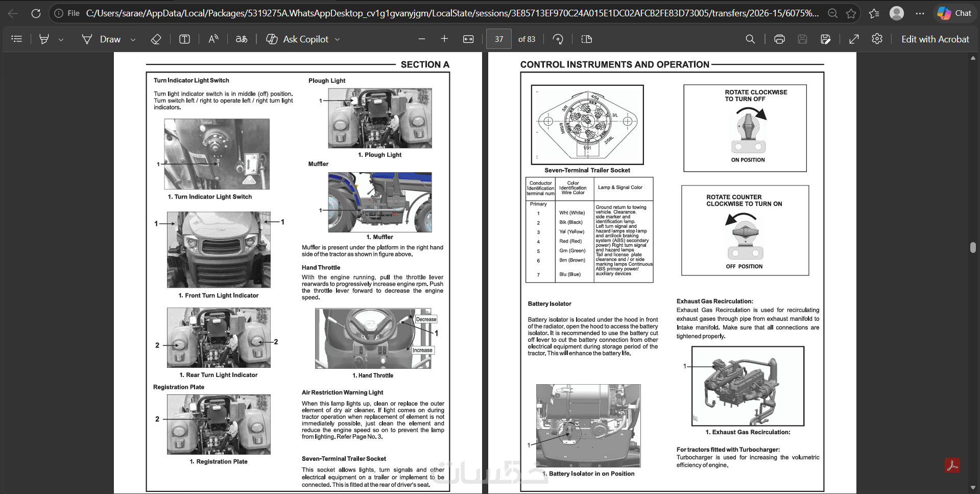Start Read aloud
The image size is (980, 494).
[213, 39]
